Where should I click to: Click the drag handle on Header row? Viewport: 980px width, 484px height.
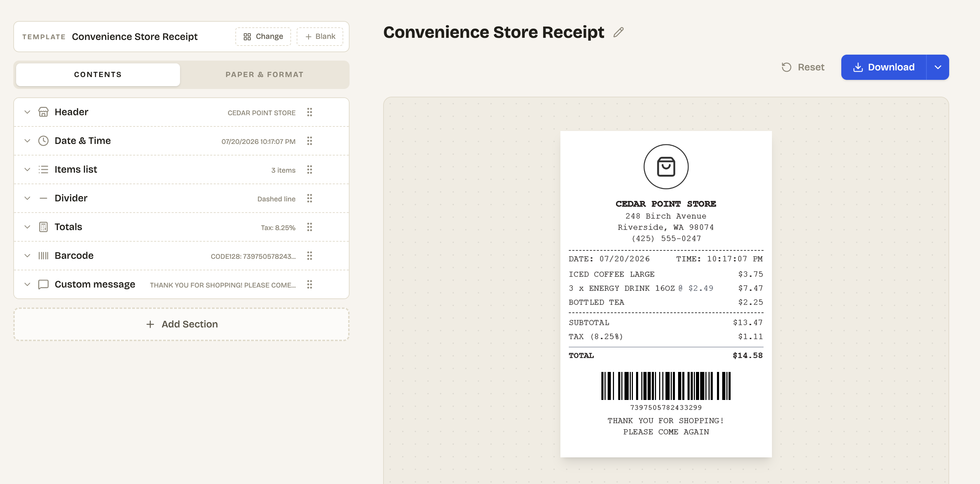tap(310, 112)
